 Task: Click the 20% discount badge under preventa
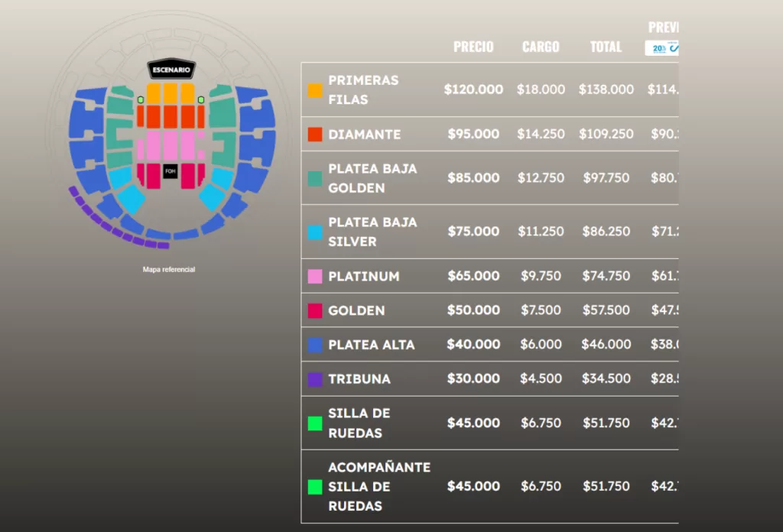[x=662, y=48]
